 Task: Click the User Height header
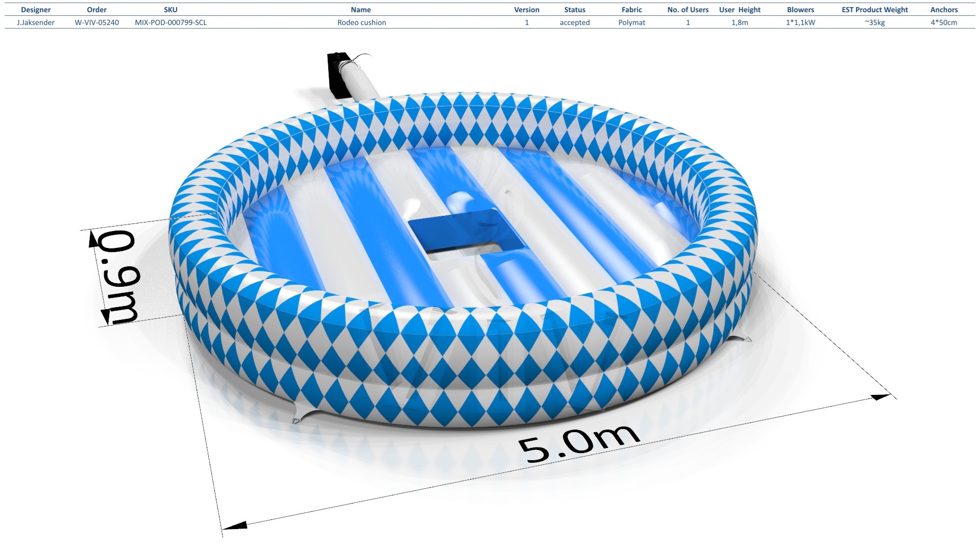740,10
